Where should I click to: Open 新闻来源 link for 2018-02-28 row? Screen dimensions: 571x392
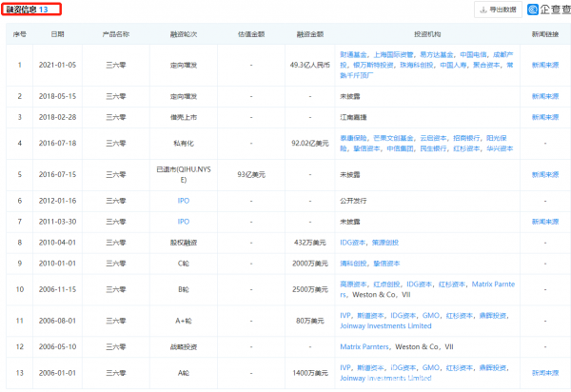coord(545,117)
